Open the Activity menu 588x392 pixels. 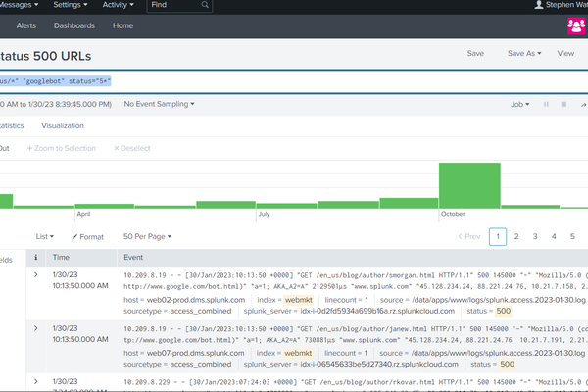click(119, 5)
